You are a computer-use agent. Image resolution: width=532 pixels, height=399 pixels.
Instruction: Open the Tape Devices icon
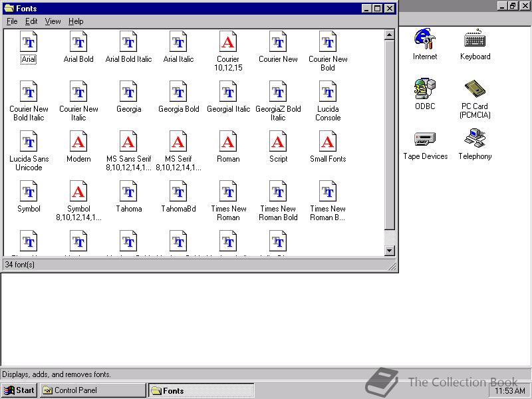(425, 138)
